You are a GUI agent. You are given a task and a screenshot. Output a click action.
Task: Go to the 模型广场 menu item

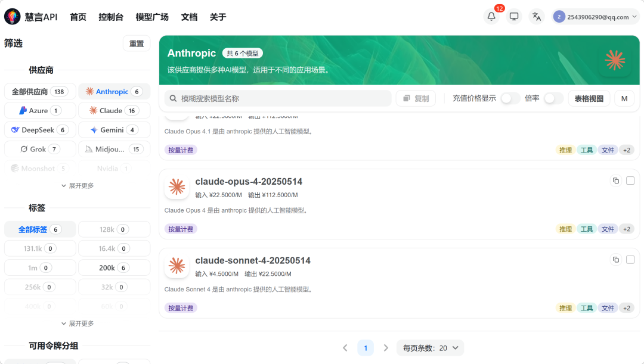click(151, 17)
